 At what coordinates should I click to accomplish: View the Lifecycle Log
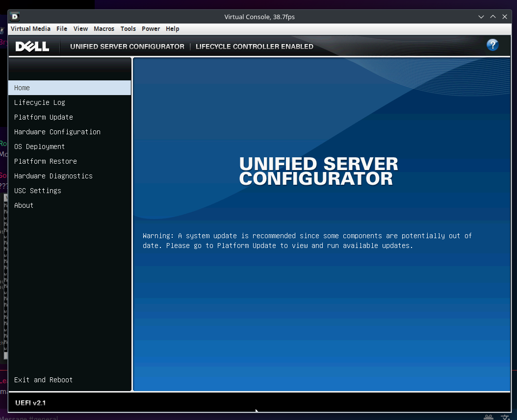click(x=39, y=102)
